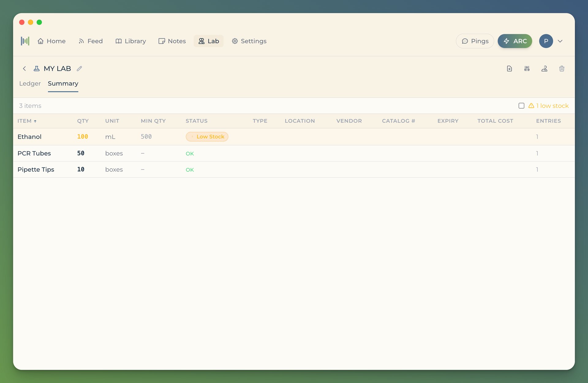Viewport: 588px width, 383px height.
Task: Toggle the low stock filter checkbox
Action: coord(521,106)
